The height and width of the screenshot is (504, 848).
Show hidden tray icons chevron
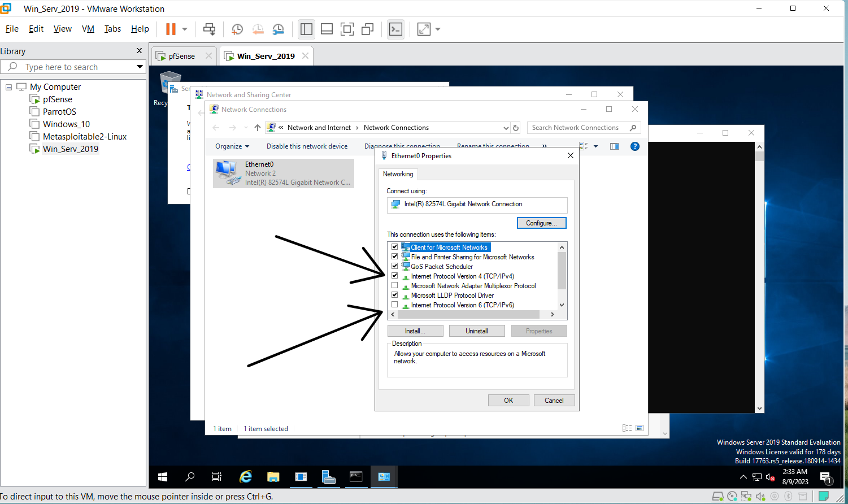(743, 477)
